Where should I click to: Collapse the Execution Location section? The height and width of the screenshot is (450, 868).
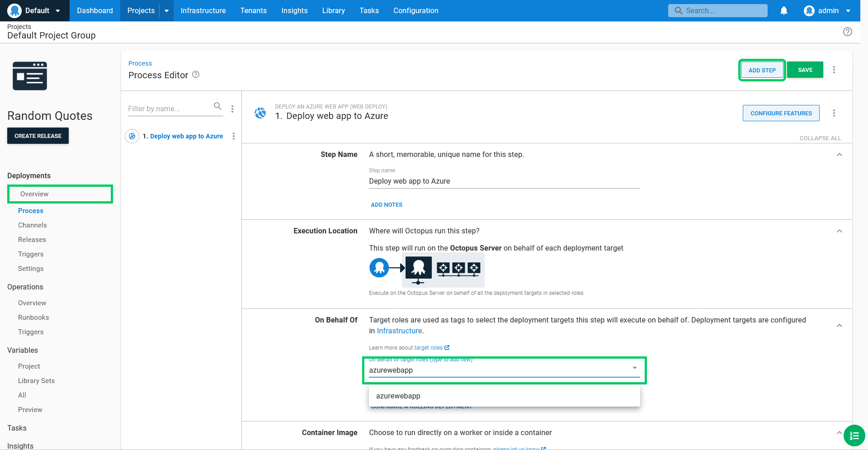coord(840,231)
